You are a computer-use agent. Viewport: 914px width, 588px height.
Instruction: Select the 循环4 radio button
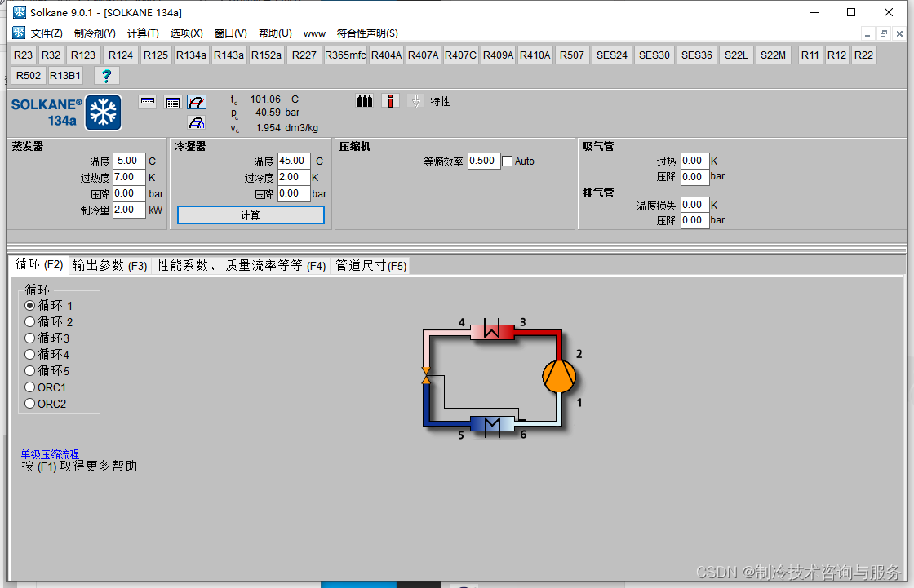[29, 354]
